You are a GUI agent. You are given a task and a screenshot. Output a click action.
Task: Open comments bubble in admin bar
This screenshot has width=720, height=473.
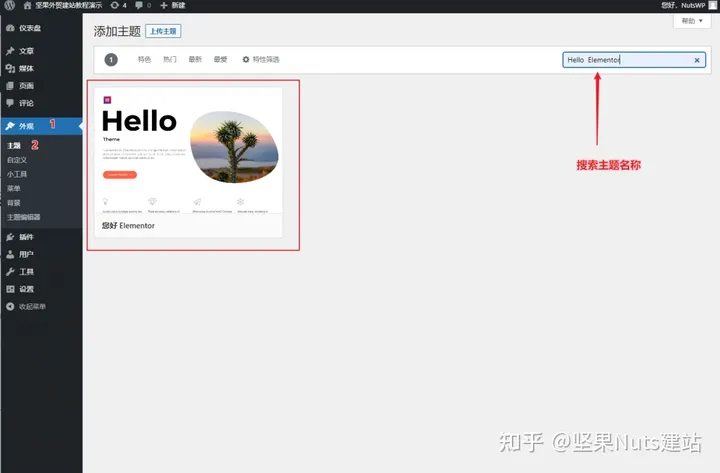pos(143,6)
